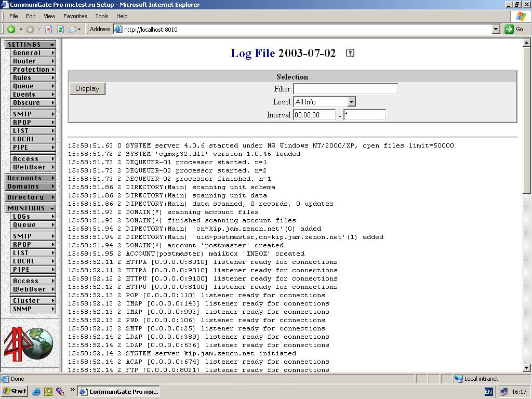Click the Interval end field containing asterisk
The image size is (532, 399).
pos(365,115)
